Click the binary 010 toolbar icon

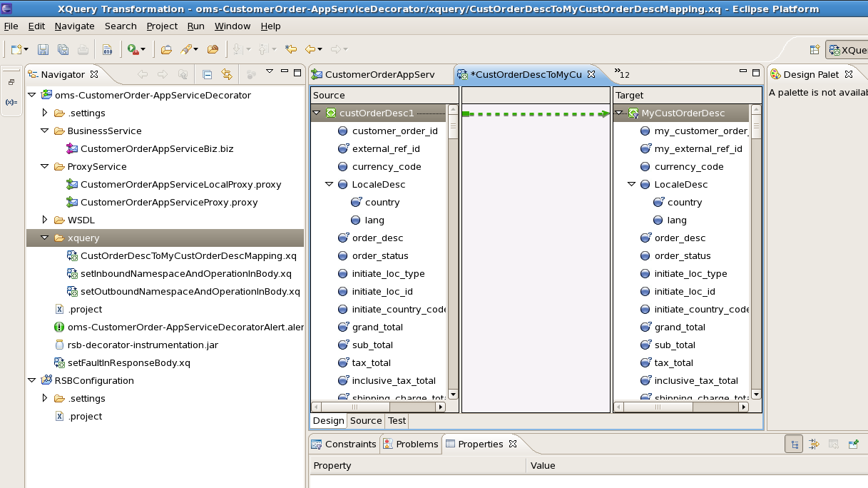click(x=107, y=49)
